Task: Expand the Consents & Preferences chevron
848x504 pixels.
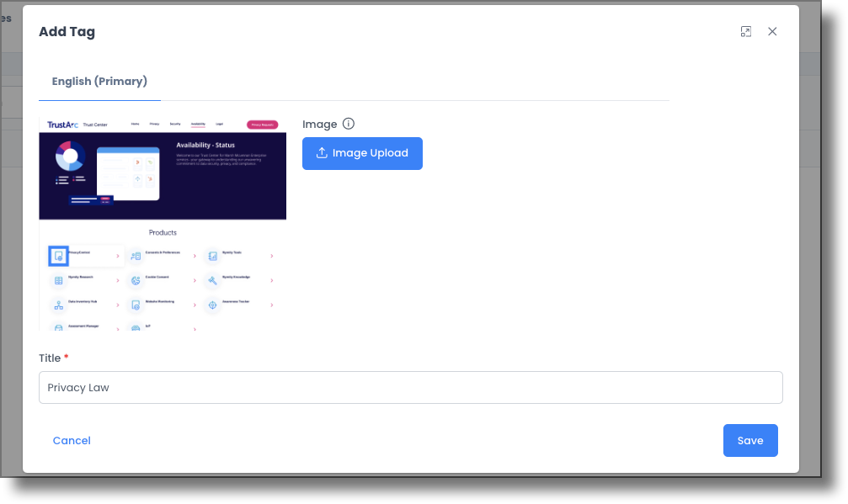Action: coord(194,256)
